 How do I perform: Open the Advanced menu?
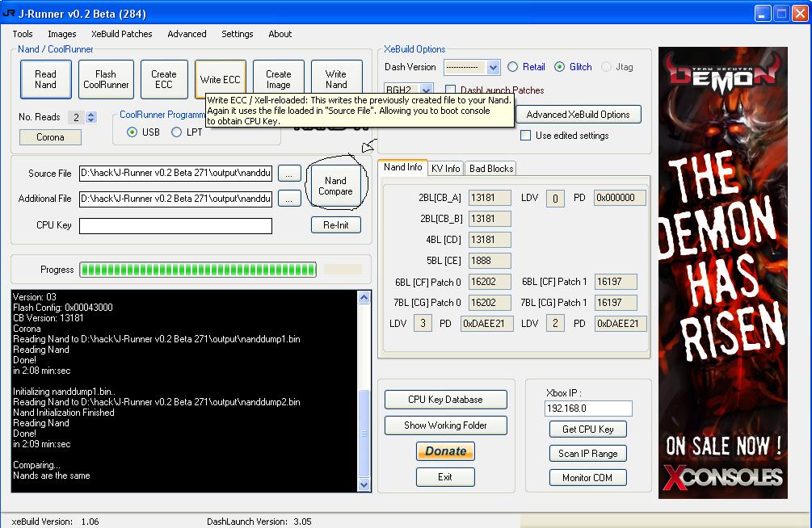coord(187,34)
